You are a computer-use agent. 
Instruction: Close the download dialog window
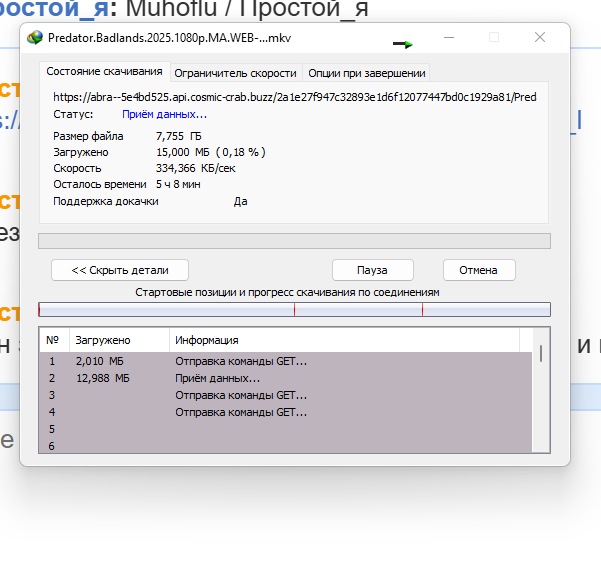pos(540,38)
